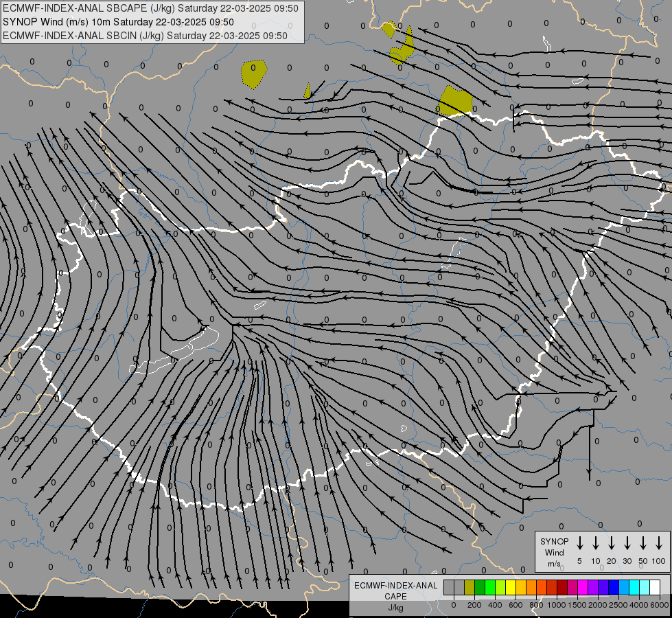Viewport: 672px width, 618px height.
Task: Click the SYNOP Wind m/s legend label
Action: 554,552
